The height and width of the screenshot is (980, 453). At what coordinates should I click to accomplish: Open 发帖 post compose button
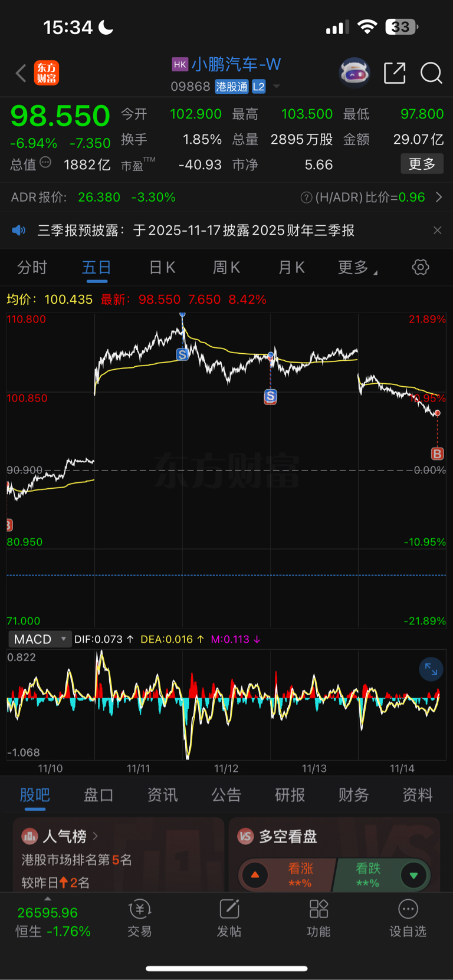click(x=229, y=919)
